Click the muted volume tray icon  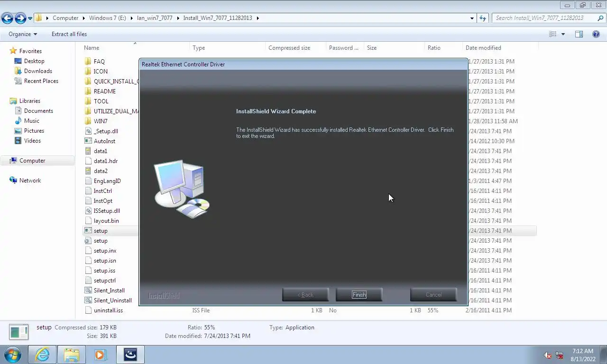548,355
